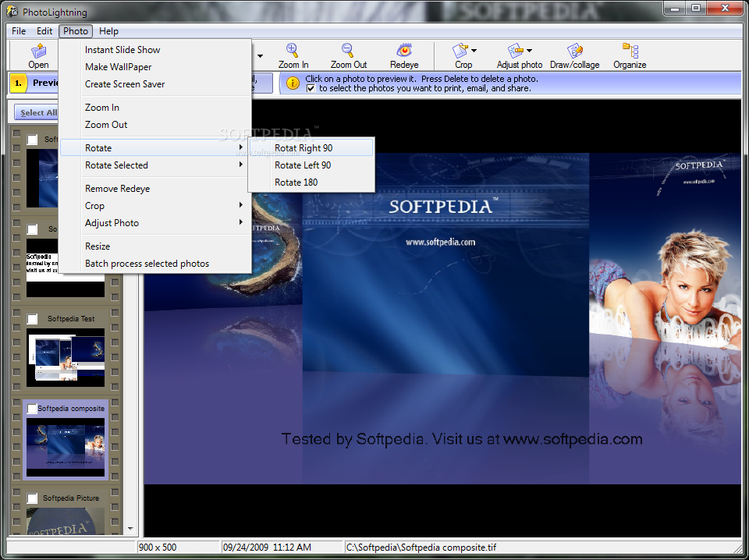Click the first filmstrip thumbnail image
Image resolution: width=749 pixels, height=560 pixels.
pos(42,178)
